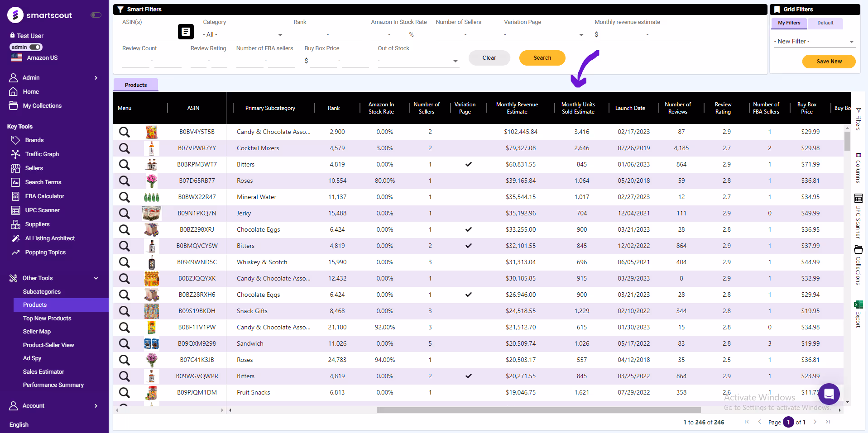Screen dimensions: 868x433
Task: Open UPC Scanner icon in sidebar
Action: point(15,210)
